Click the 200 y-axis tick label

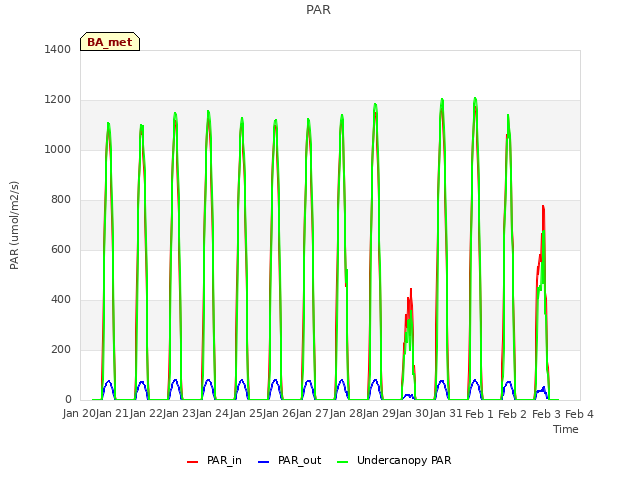(61, 349)
